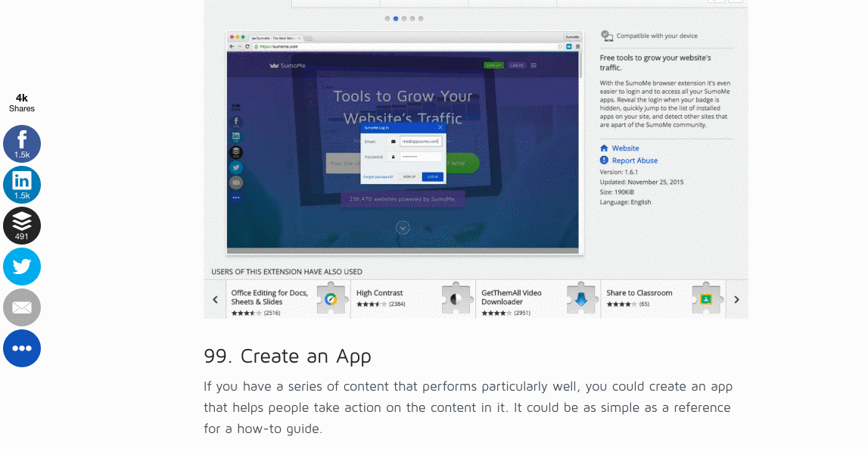Select the third carousel dot

(404, 19)
